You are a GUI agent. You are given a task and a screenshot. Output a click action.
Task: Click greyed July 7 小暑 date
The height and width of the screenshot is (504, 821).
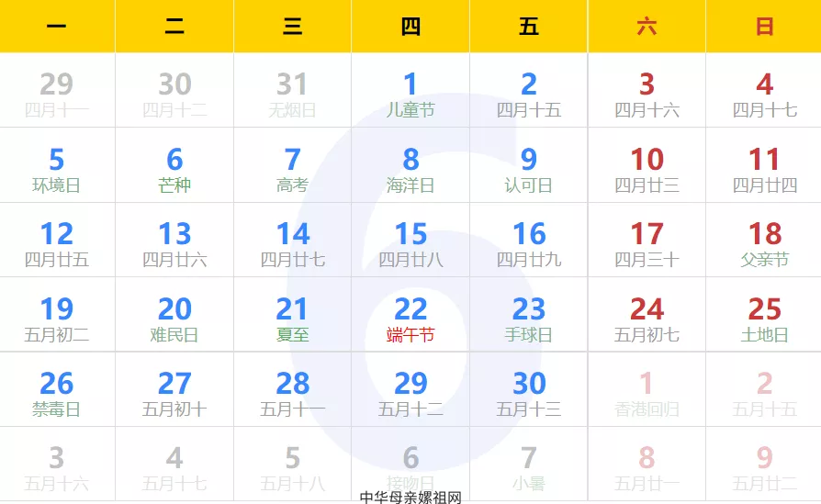529,465
